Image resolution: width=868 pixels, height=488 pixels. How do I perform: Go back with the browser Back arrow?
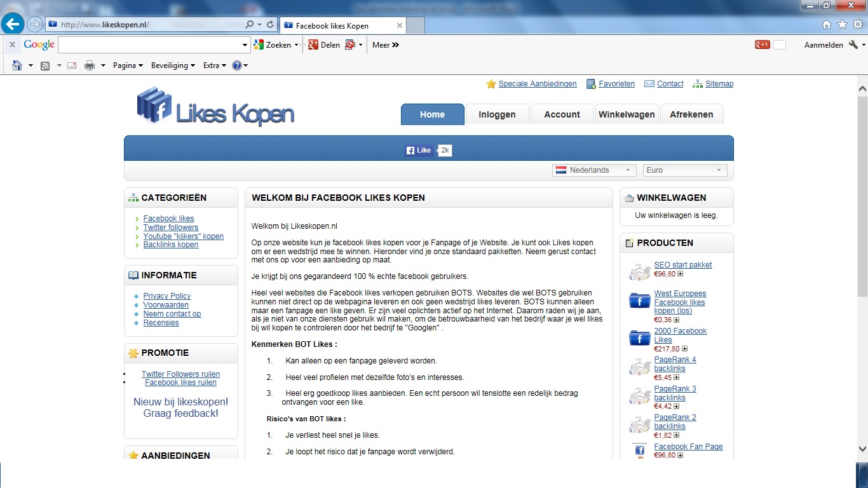coord(13,25)
